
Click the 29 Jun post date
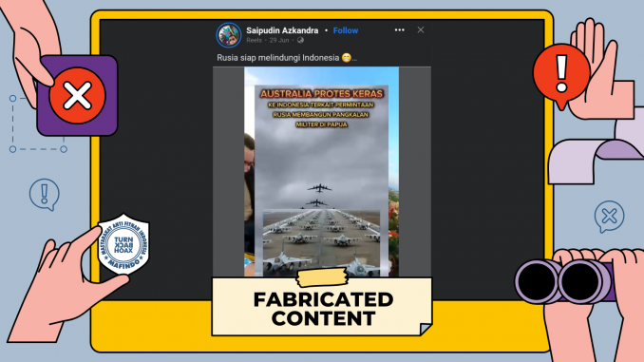point(279,40)
